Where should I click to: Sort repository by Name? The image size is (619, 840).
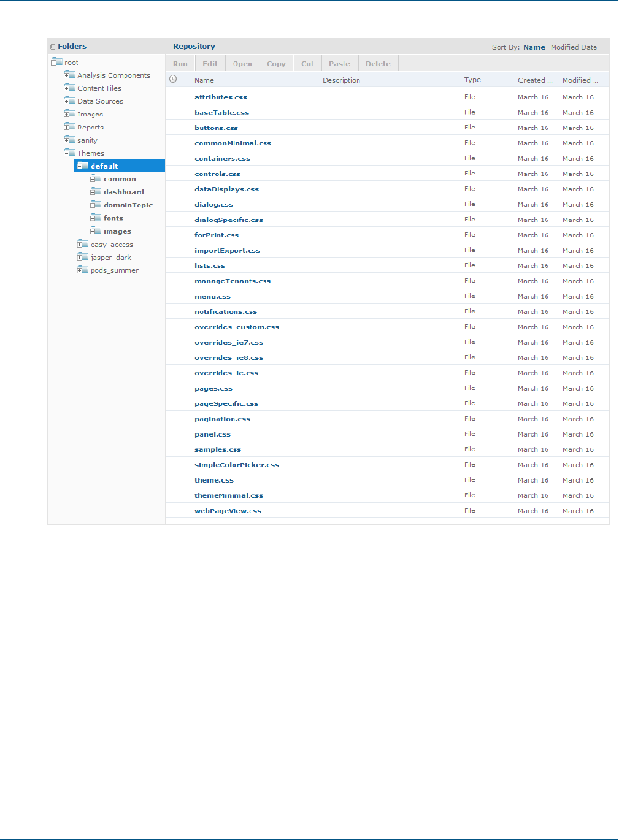click(x=534, y=47)
